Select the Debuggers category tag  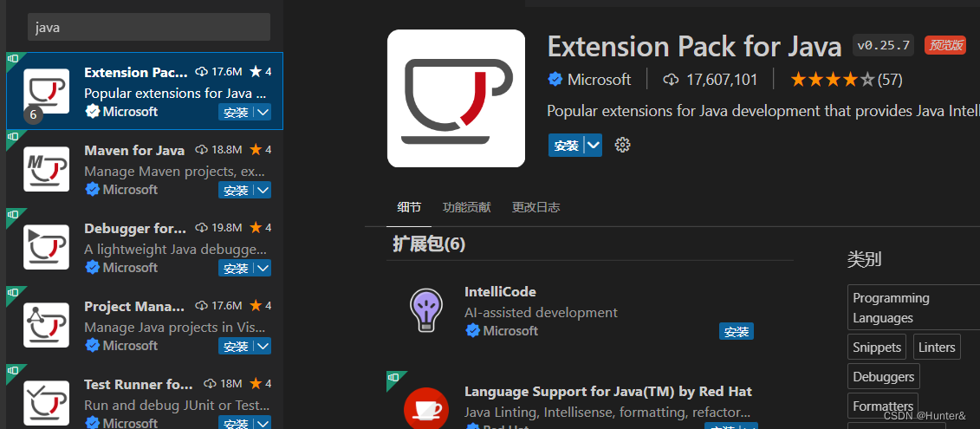tap(884, 376)
